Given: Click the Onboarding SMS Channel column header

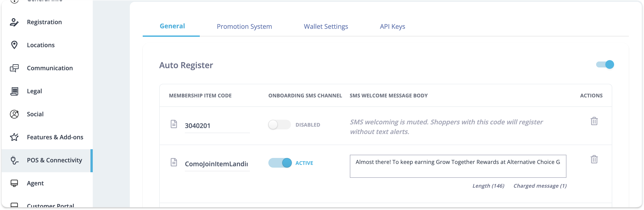Looking at the screenshot, I should point(305,96).
